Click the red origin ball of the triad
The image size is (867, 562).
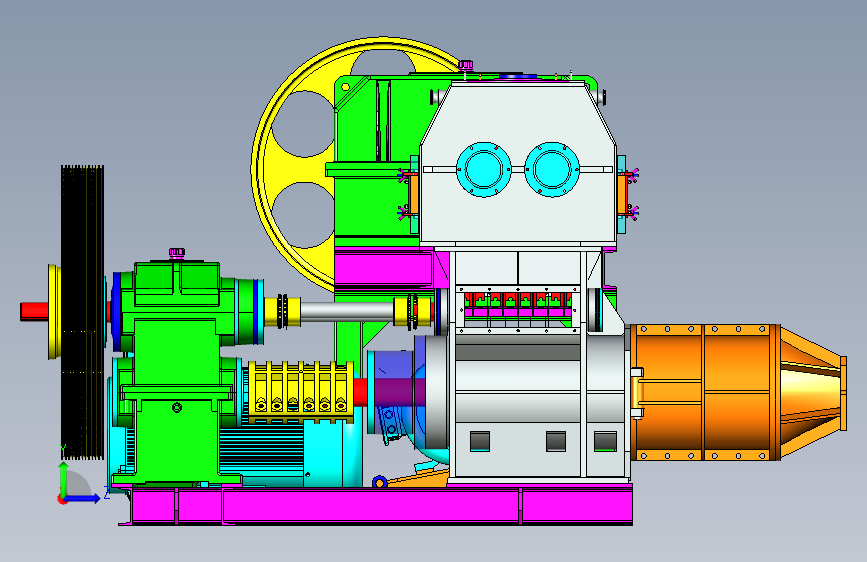pyautogui.click(x=62, y=499)
